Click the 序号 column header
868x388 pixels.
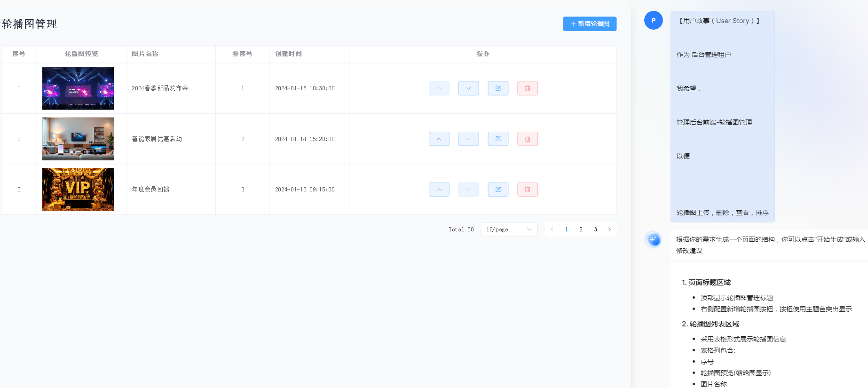click(19, 54)
